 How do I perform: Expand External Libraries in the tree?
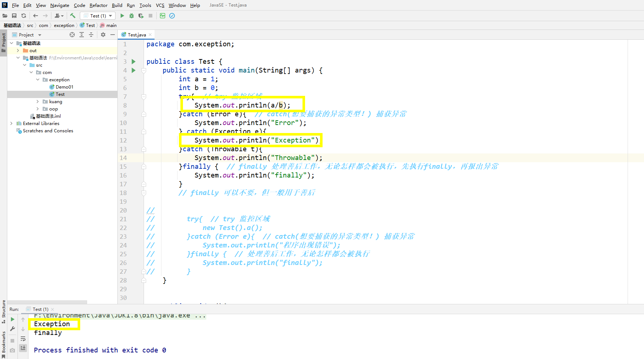11,124
